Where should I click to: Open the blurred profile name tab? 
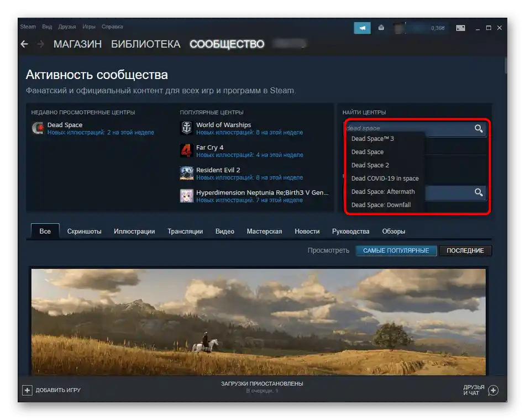tap(290, 44)
